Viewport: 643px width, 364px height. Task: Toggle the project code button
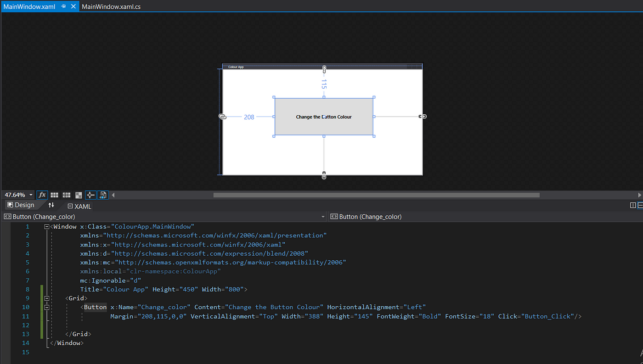tap(103, 195)
